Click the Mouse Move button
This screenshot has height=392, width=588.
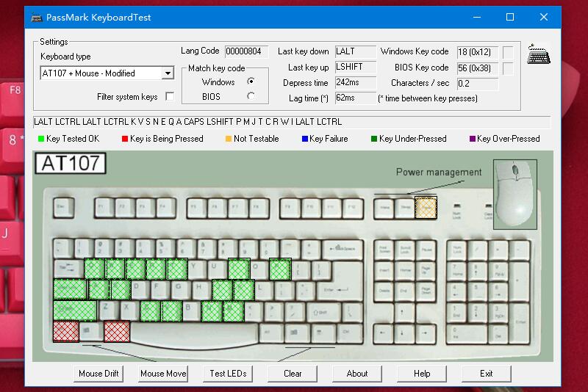(x=163, y=373)
